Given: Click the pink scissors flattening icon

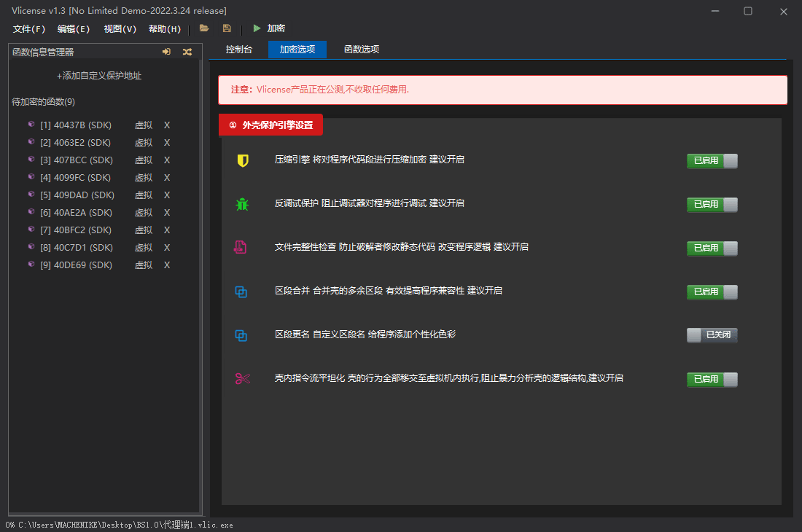Looking at the screenshot, I should (x=243, y=379).
